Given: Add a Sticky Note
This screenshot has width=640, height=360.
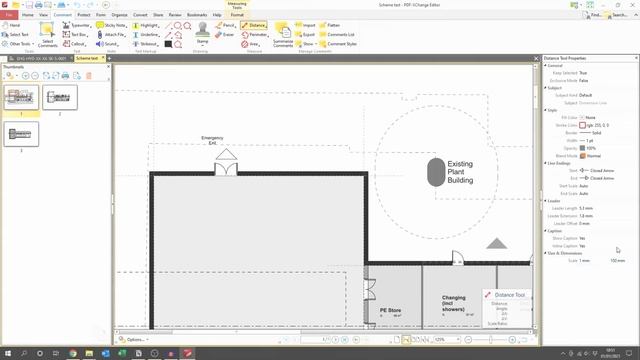Looking at the screenshot, I should [x=112, y=25].
